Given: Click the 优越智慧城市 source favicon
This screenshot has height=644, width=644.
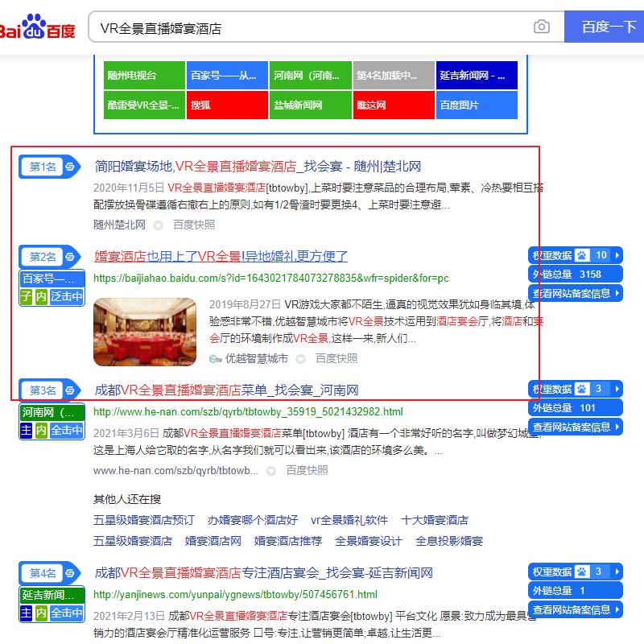Looking at the screenshot, I should pyautogui.click(x=215, y=359).
